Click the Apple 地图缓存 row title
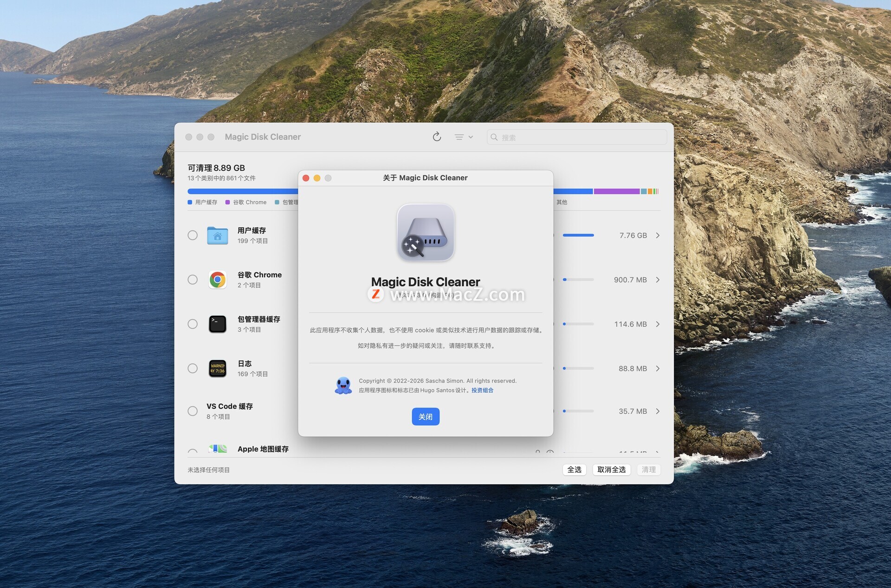This screenshot has width=891, height=588. [263, 449]
